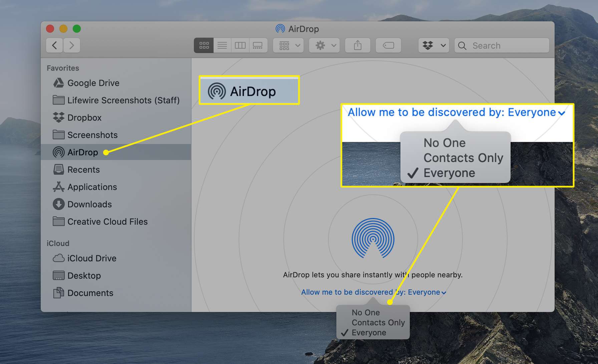Open Google Drive in the sidebar
Viewport: 598px width, 364px height.
115,83
